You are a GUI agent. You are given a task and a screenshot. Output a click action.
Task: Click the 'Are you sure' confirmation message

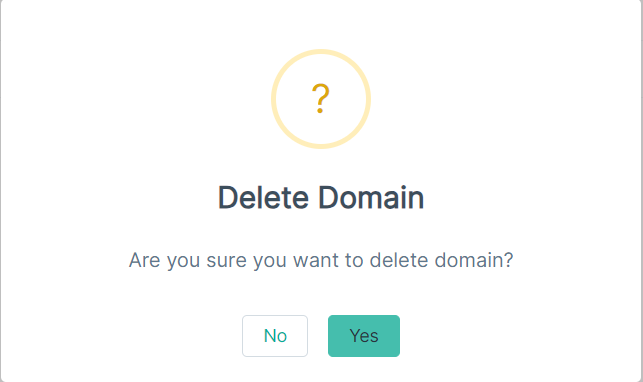321,260
